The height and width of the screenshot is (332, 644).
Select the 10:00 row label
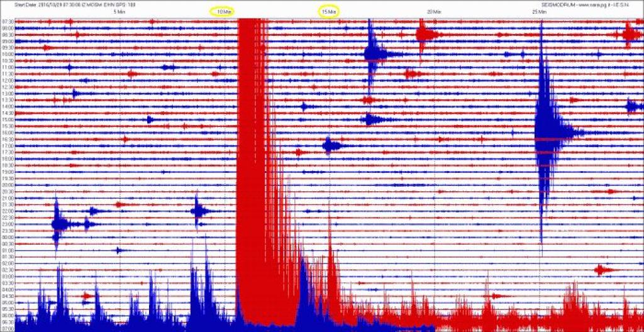coord(8,55)
